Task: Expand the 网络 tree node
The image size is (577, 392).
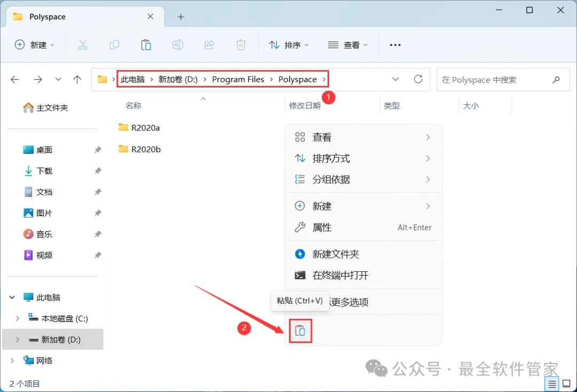Action: tap(12, 360)
